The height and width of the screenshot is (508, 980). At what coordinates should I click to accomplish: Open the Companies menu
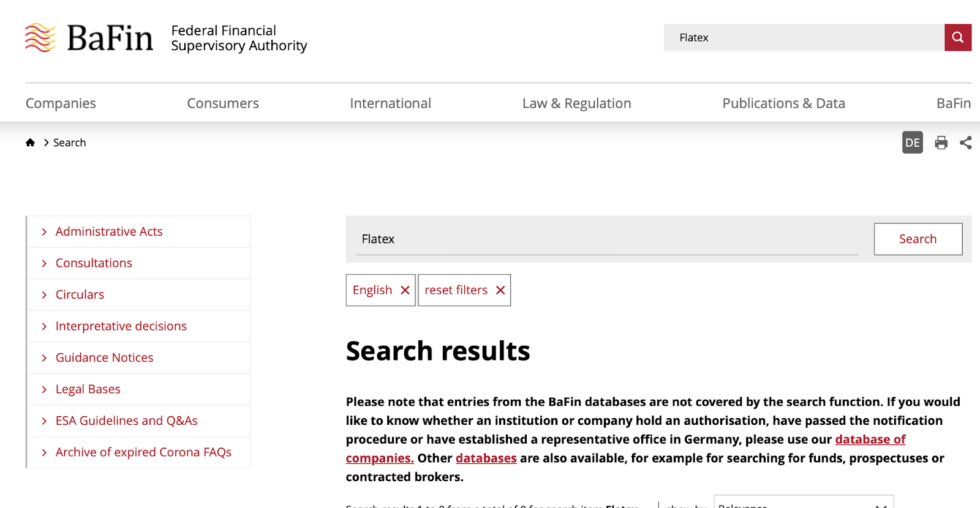tap(61, 103)
